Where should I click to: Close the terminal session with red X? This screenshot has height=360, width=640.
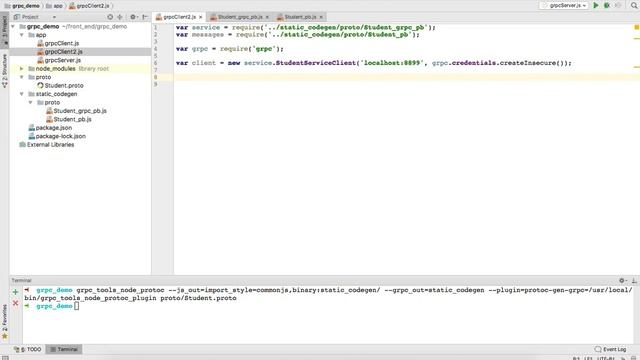tap(16, 303)
